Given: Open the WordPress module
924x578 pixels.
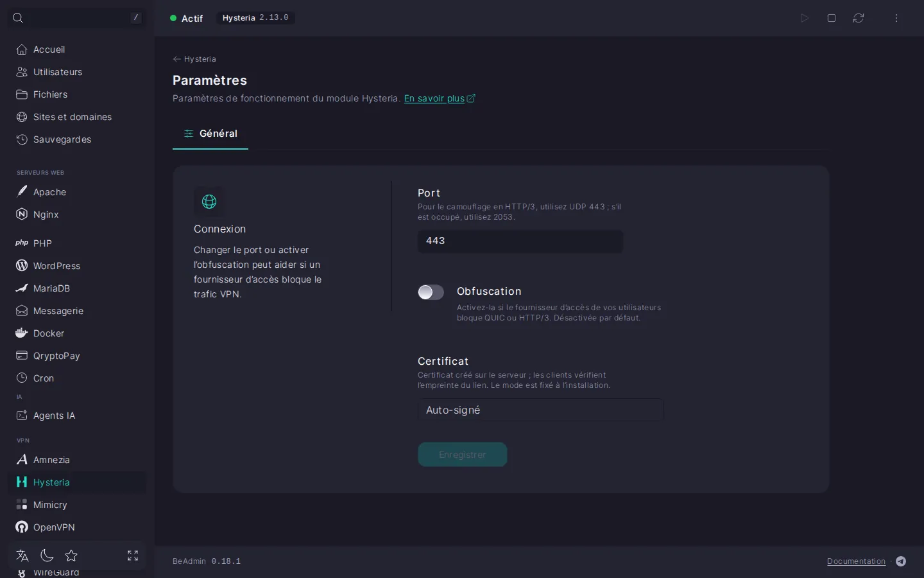Looking at the screenshot, I should click(x=77, y=266).
